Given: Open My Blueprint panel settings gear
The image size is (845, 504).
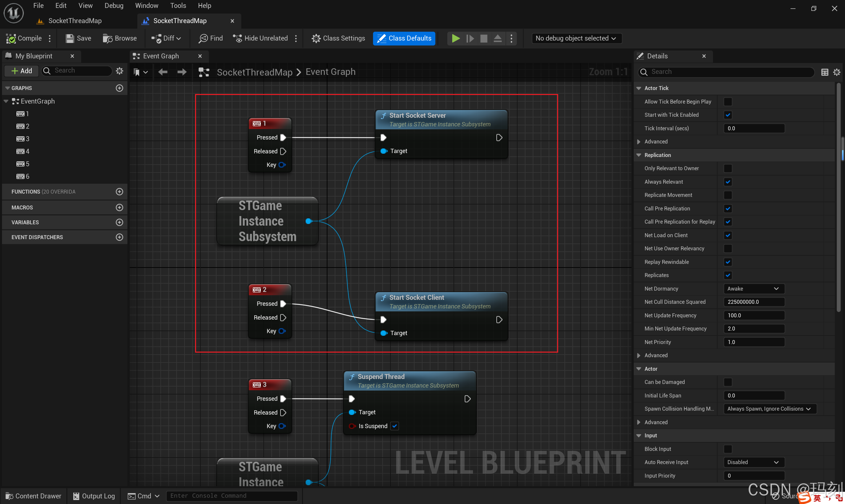Looking at the screenshot, I should (119, 71).
